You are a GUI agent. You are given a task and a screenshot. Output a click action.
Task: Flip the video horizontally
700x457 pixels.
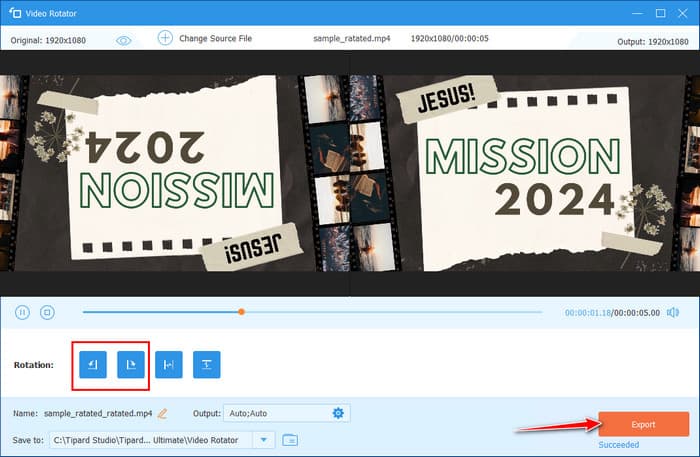(x=169, y=365)
